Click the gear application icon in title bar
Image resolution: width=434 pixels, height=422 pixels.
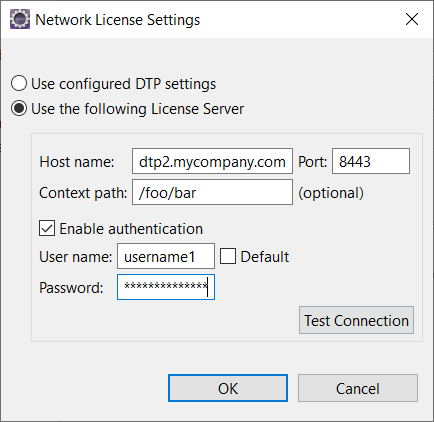point(20,19)
